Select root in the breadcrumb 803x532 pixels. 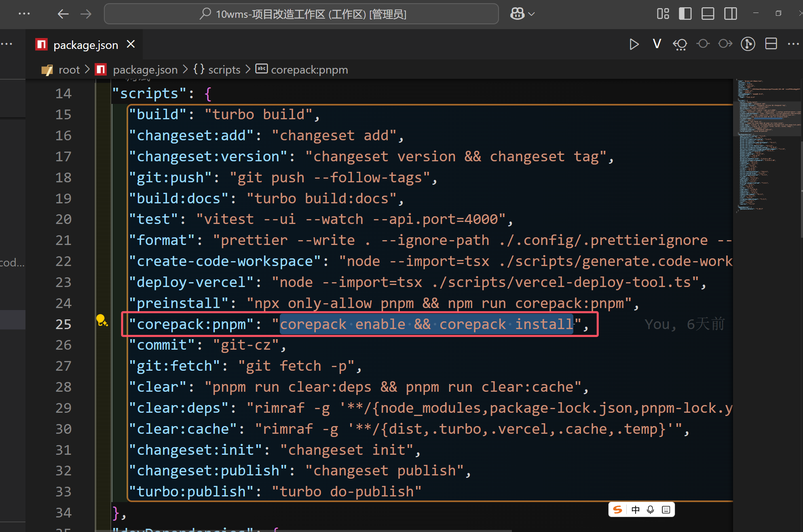69,70
